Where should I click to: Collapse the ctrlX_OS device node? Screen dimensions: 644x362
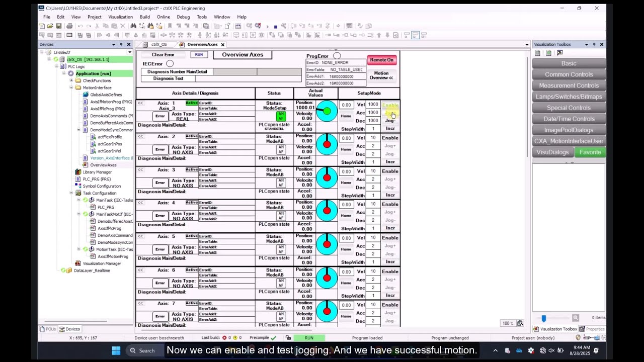pos(49,59)
